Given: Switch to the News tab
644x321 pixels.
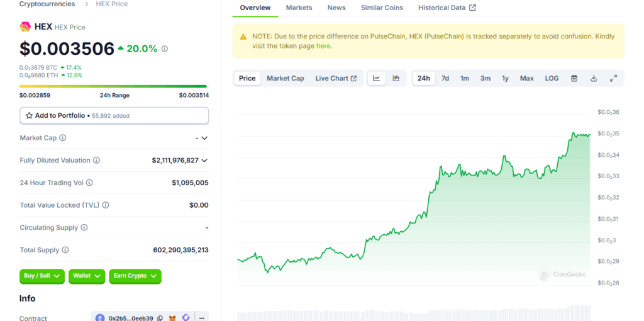Looking at the screenshot, I should click(x=336, y=8).
